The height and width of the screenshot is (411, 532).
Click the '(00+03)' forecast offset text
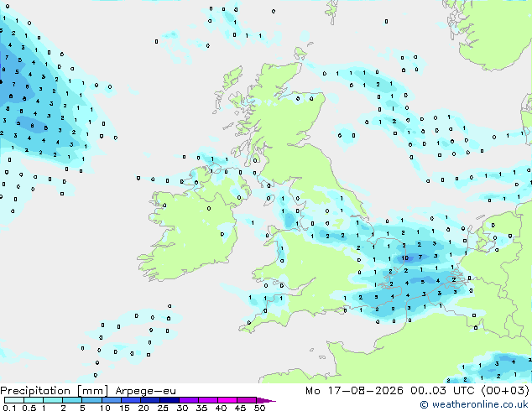click(505, 391)
